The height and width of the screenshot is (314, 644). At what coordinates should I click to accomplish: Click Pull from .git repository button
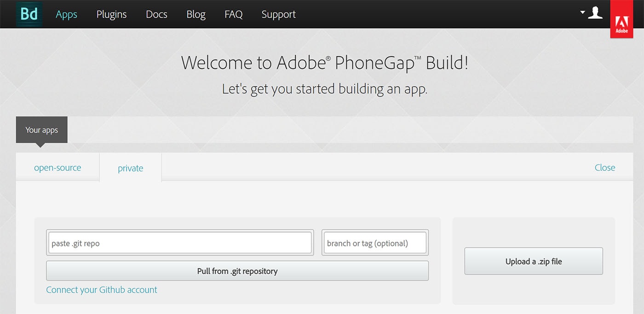237,271
